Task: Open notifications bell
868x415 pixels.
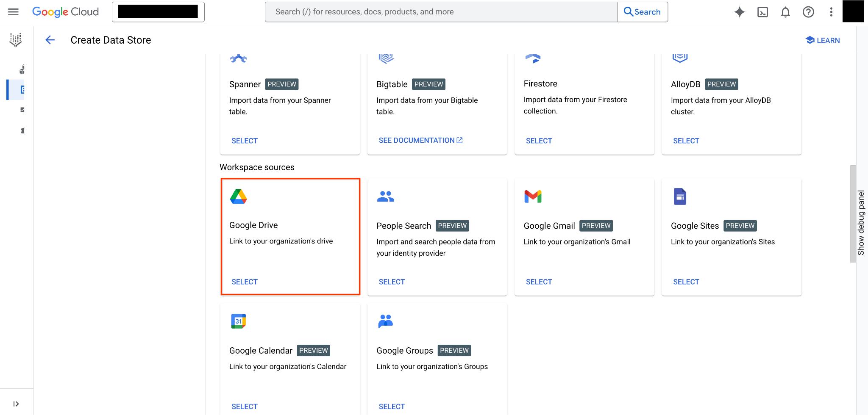Action: coord(785,12)
